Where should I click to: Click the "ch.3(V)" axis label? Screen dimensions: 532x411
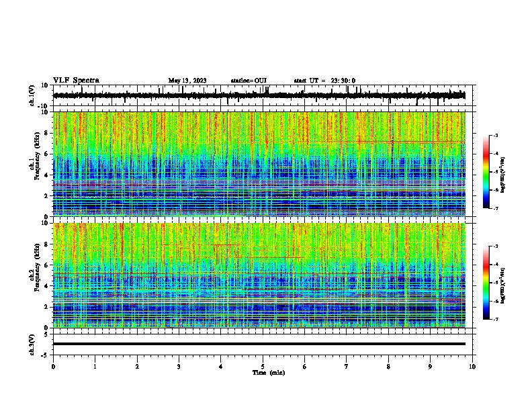point(32,345)
